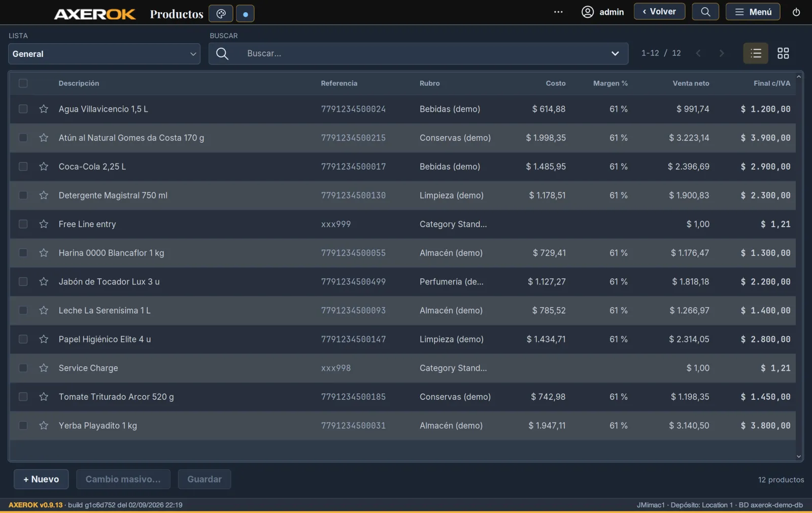The height and width of the screenshot is (513, 812).
Task: Select the Free Line entry checkbox
Action: click(x=23, y=224)
